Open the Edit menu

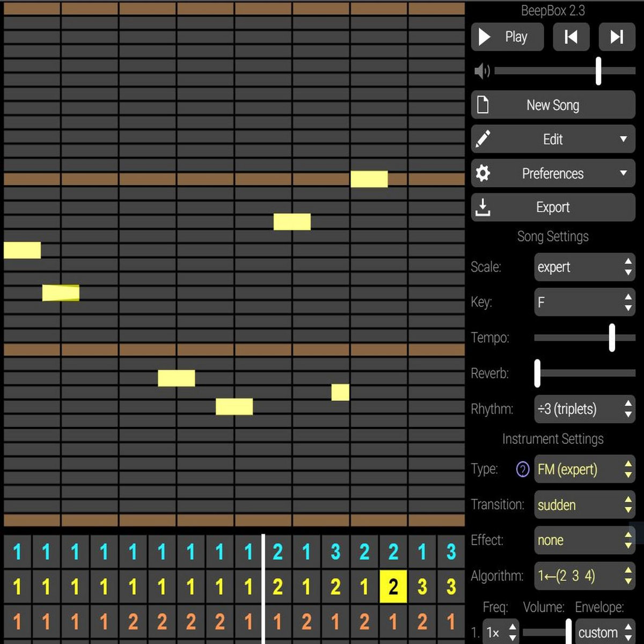coord(553,138)
